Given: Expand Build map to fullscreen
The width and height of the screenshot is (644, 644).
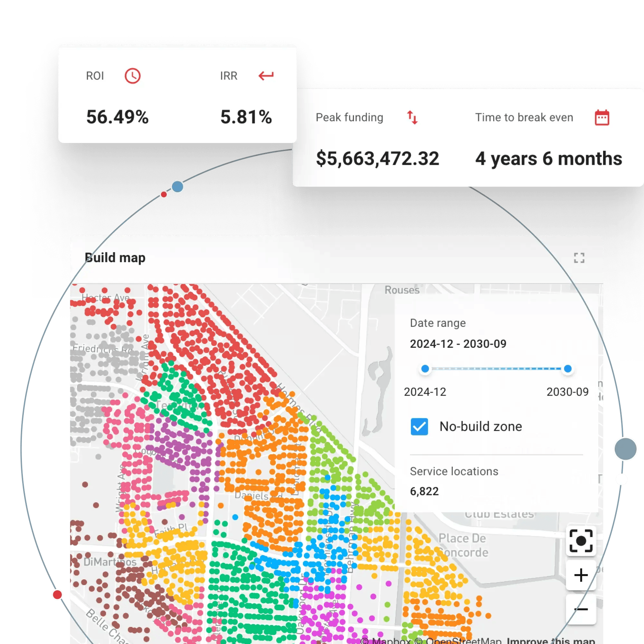Looking at the screenshot, I should click(579, 258).
